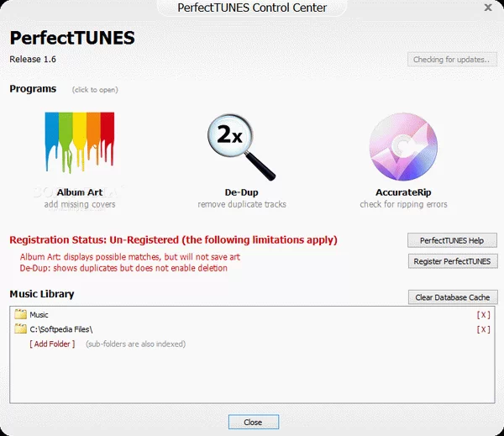Launch De-Dup via the magnifier icon
504x436 pixels.
[241, 147]
